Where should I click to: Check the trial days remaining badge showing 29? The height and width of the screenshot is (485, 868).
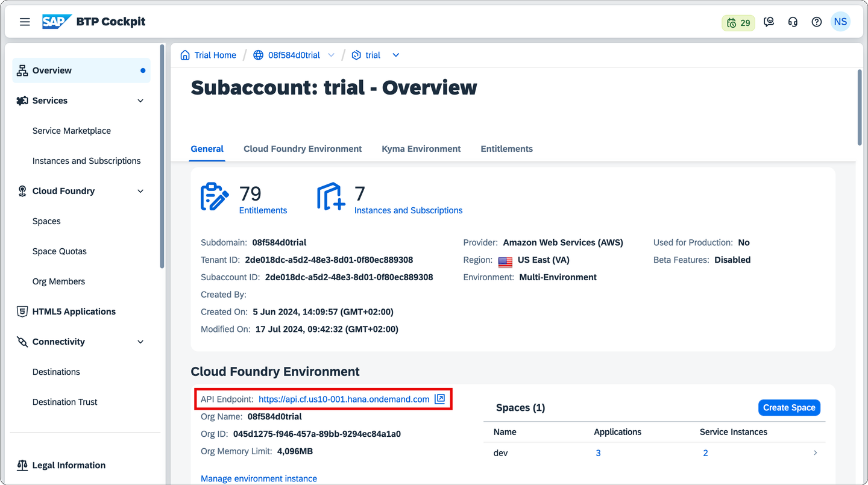[x=738, y=23]
